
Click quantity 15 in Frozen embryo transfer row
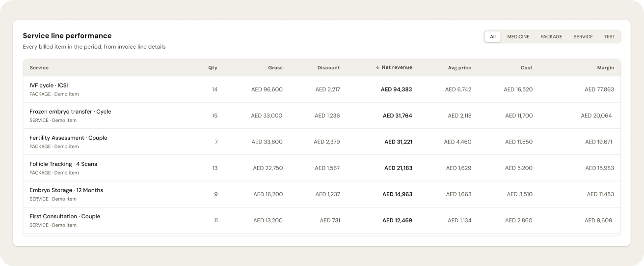click(x=215, y=116)
